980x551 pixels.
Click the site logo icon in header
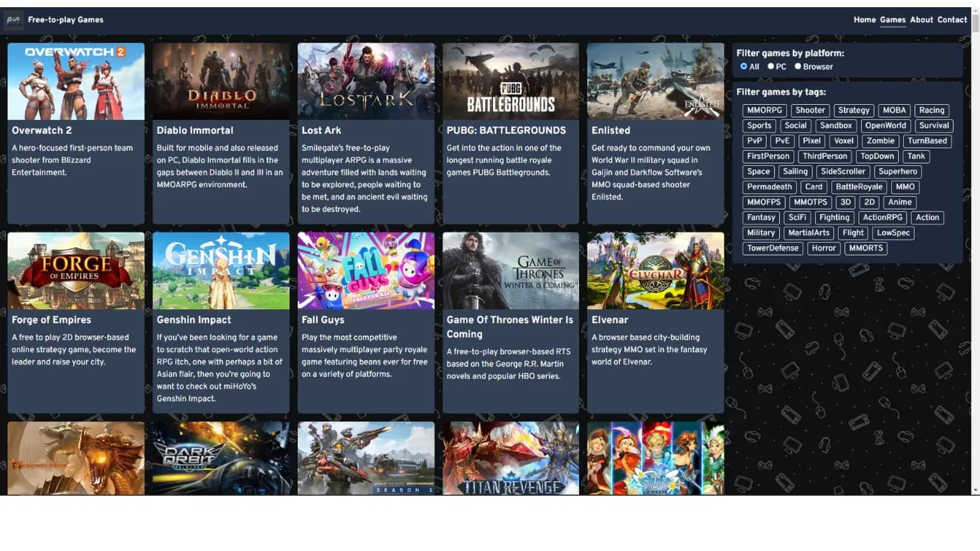pos(14,20)
